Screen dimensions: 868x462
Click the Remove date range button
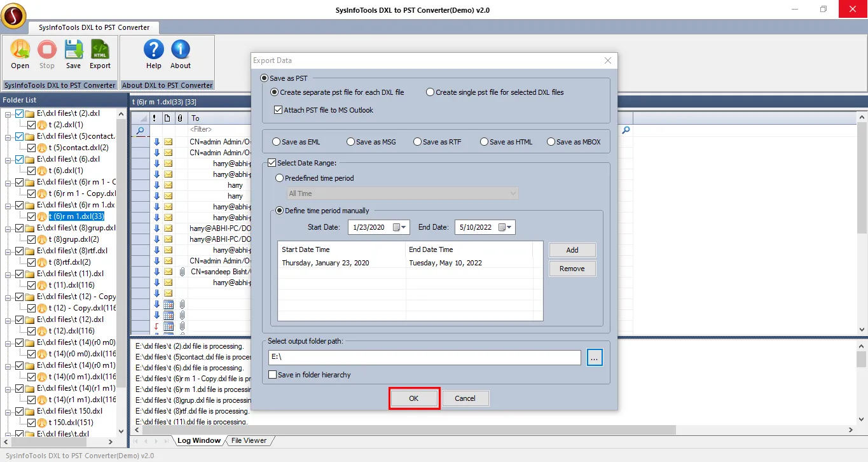click(572, 269)
